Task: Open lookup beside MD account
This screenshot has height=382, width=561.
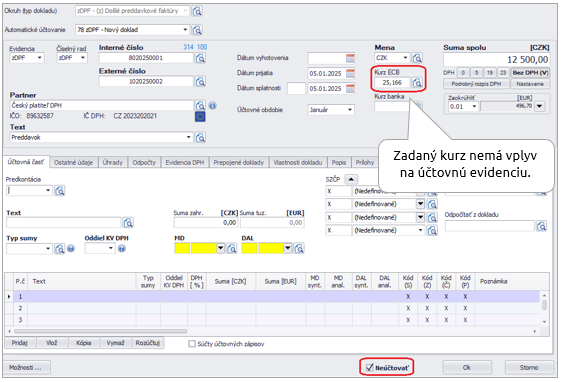Action: click(x=231, y=248)
